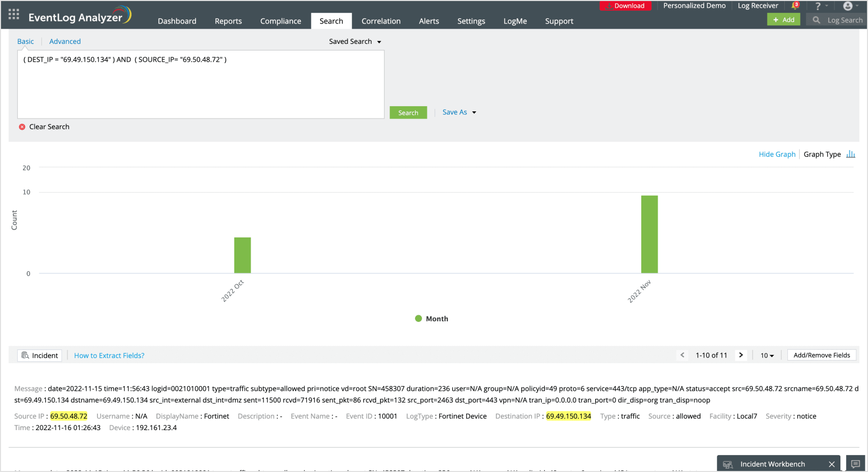868x472 pixels.
Task: Open the How to Extract Fields link
Action: 109,356
